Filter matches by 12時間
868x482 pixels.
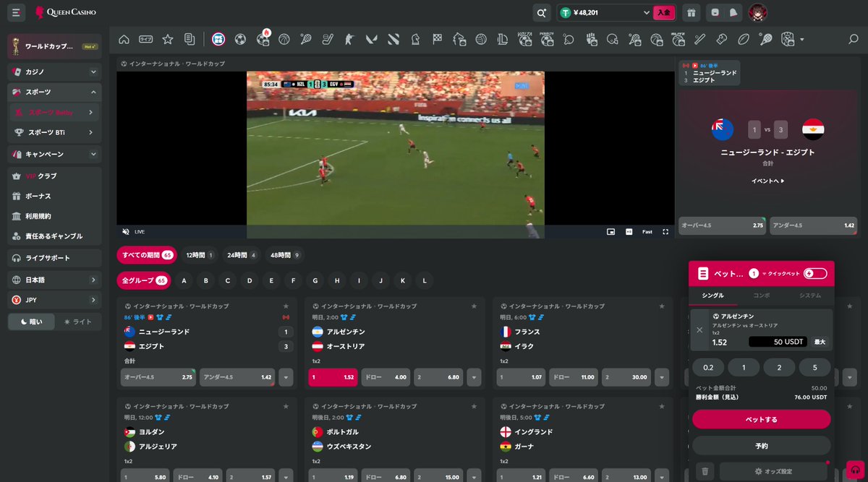pos(199,255)
